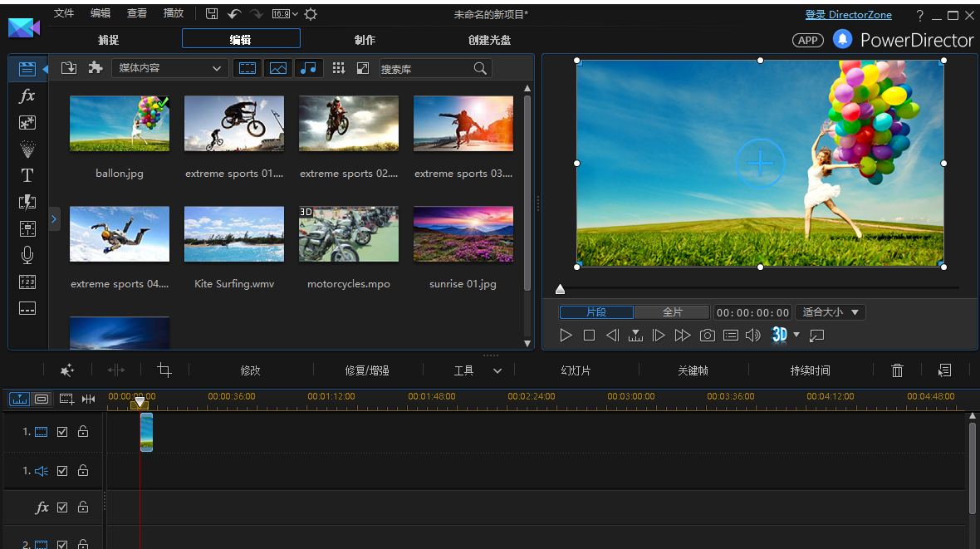Toggle image filter in library
This screenshot has width=980, height=549.
coord(278,68)
